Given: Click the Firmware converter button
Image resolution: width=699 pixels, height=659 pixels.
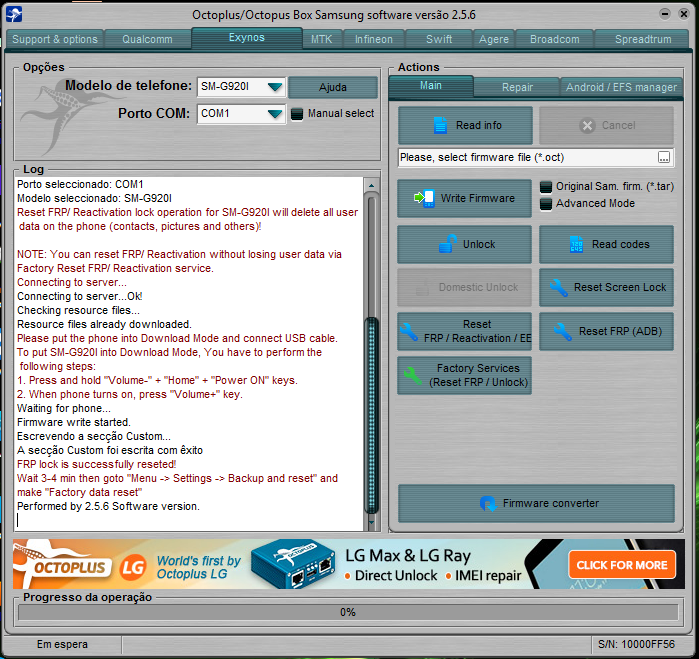Looking at the screenshot, I should click(x=536, y=503).
